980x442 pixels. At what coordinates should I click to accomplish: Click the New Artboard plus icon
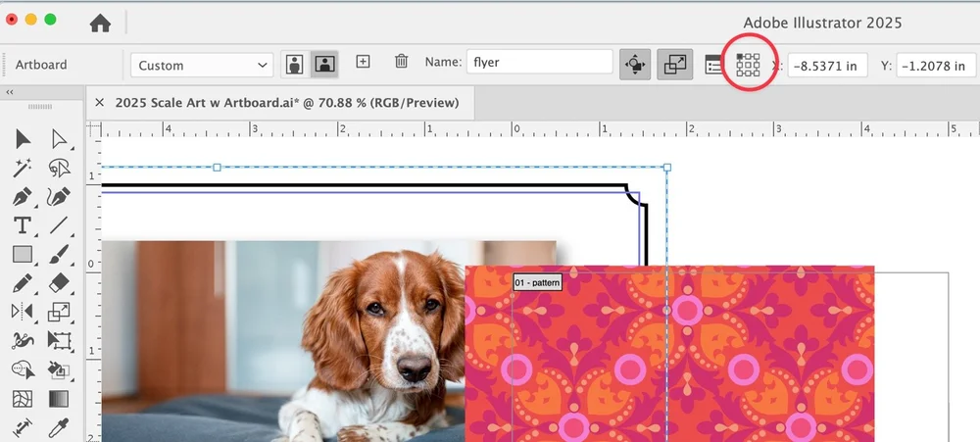363,62
